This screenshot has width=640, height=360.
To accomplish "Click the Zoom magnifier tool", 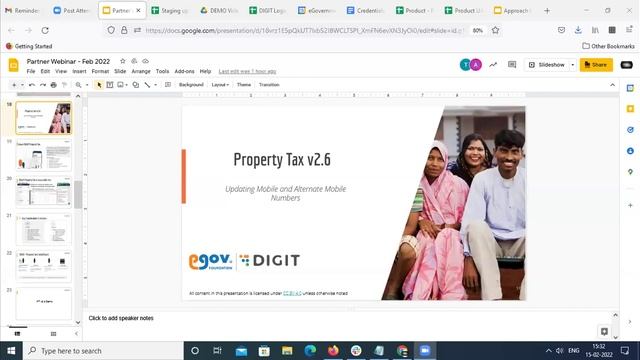I will pos(78,85).
